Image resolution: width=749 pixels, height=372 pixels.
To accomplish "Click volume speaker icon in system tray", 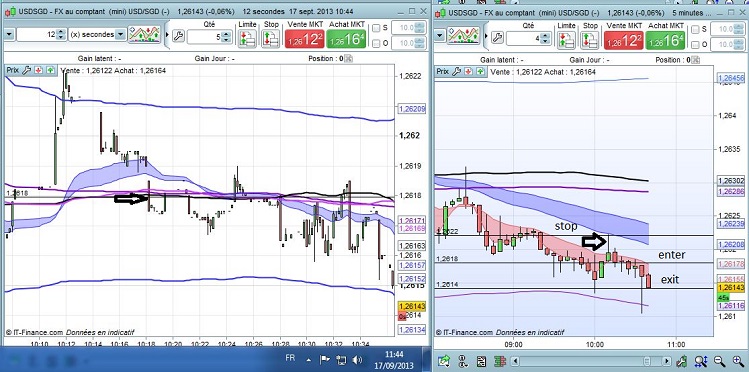I will click(357, 360).
